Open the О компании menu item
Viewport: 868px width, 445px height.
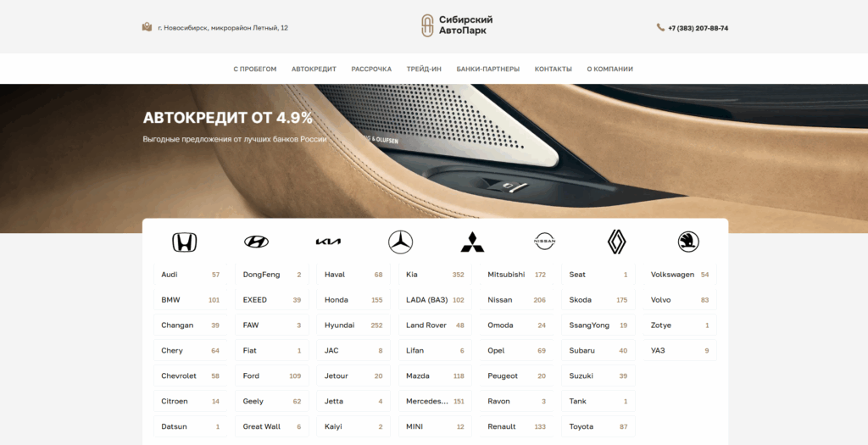pyautogui.click(x=609, y=70)
